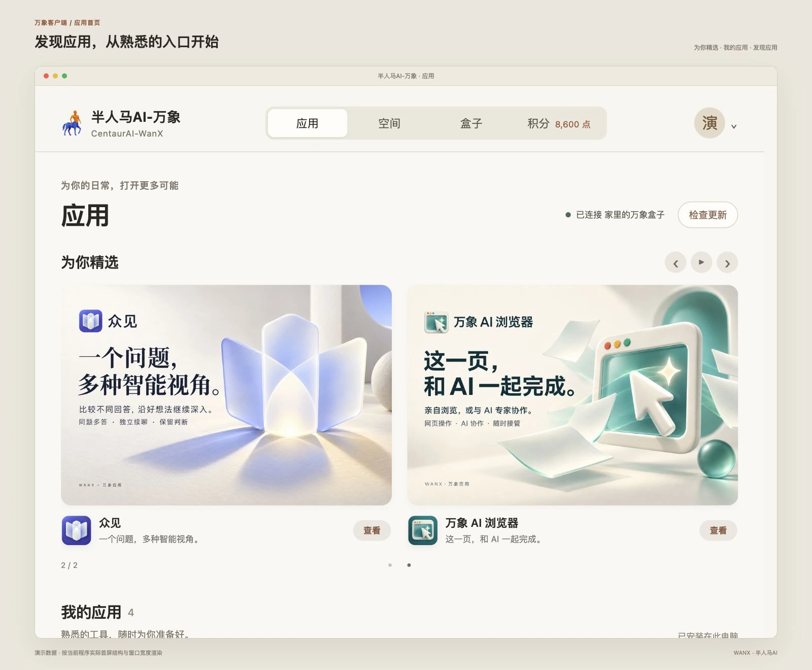
Task: Click the green maximize window dot
Action: coord(64,76)
